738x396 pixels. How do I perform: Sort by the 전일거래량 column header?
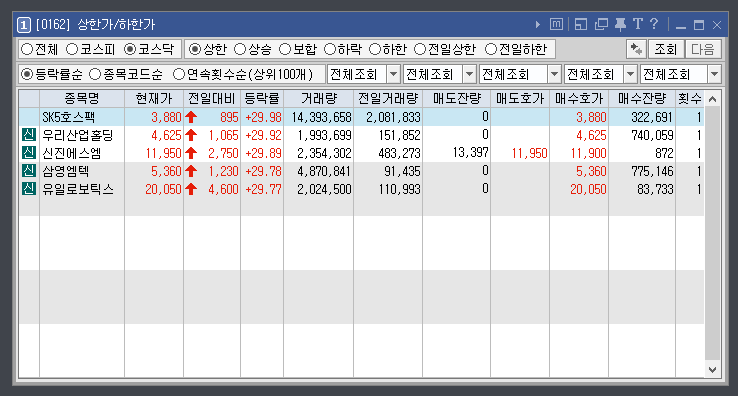click(x=388, y=98)
